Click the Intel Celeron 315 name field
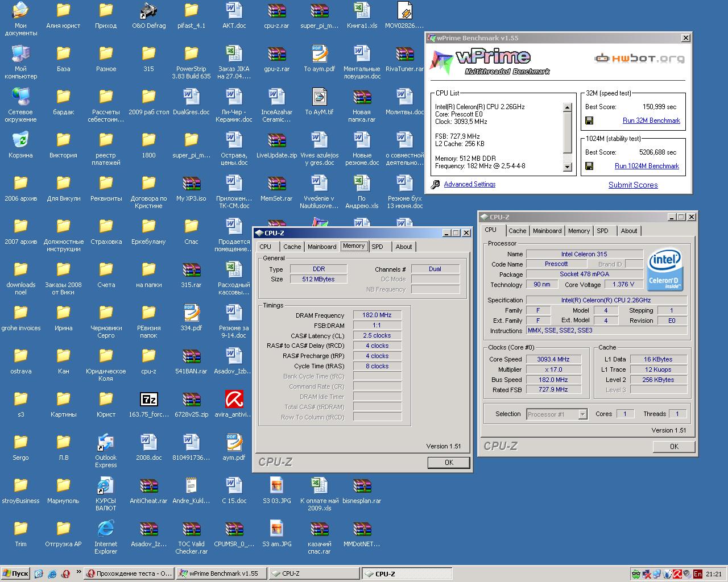Screen dimensions: 728x582 pyautogui.click(x=584, y=254)
